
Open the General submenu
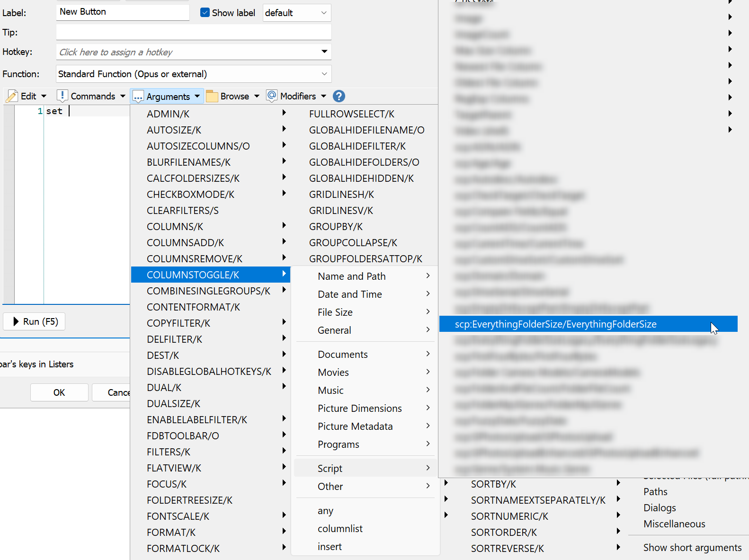click(x=365, y=330)
